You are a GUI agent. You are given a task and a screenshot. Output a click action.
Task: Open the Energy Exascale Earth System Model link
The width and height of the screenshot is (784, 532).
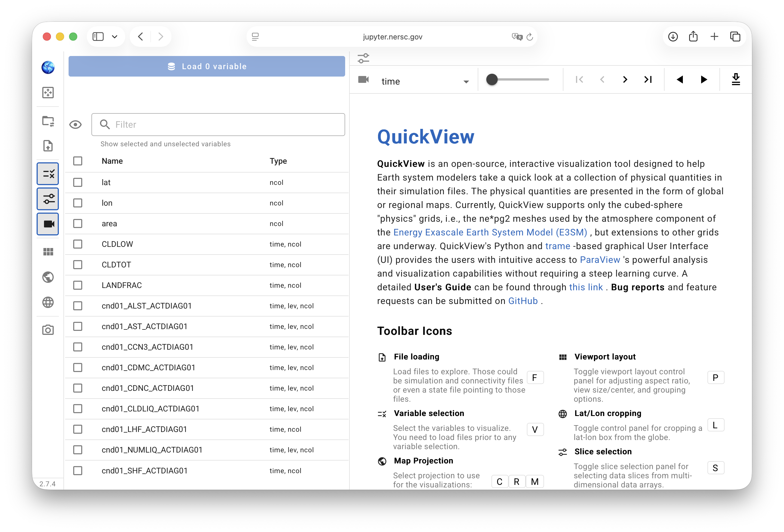(490, 233)
